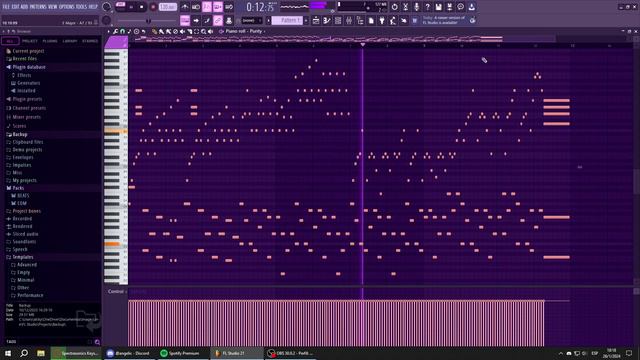
Task: Click the tempo display
Action: 167,7
